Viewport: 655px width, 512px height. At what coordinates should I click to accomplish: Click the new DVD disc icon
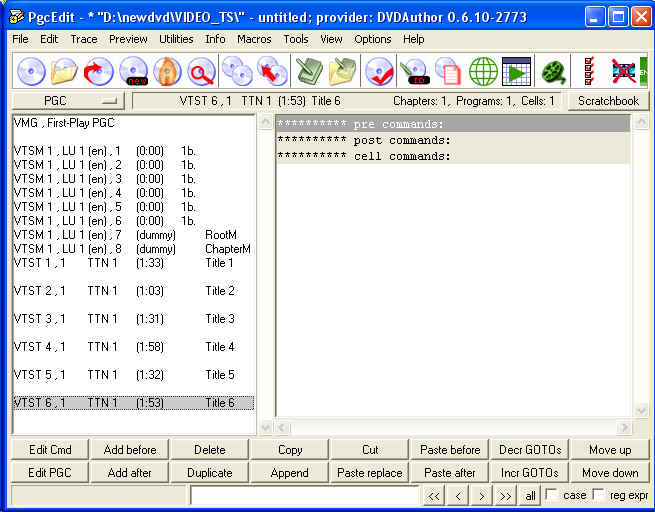[x=133, y=71]
